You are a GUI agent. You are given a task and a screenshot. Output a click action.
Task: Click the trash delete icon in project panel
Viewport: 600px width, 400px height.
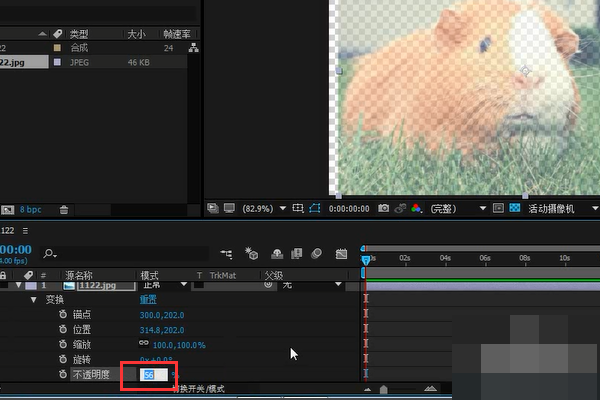(x=64, y=209)
